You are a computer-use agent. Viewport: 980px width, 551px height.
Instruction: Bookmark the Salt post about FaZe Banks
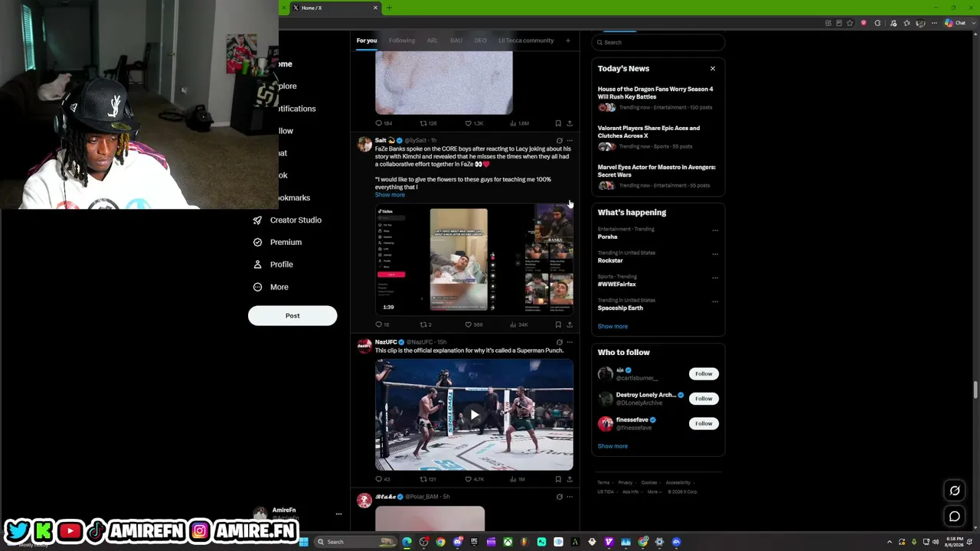pyautogui.click(x=558, y=324)
